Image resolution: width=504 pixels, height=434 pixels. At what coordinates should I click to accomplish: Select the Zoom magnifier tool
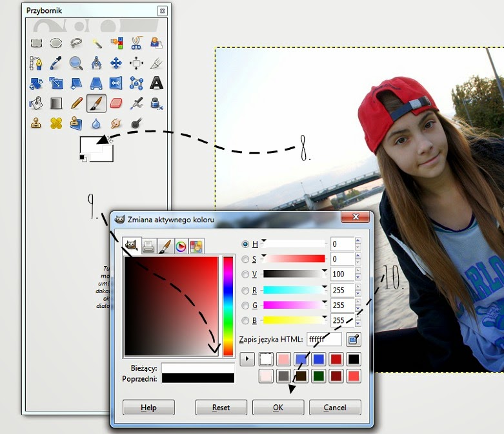[x=76, y=63]
